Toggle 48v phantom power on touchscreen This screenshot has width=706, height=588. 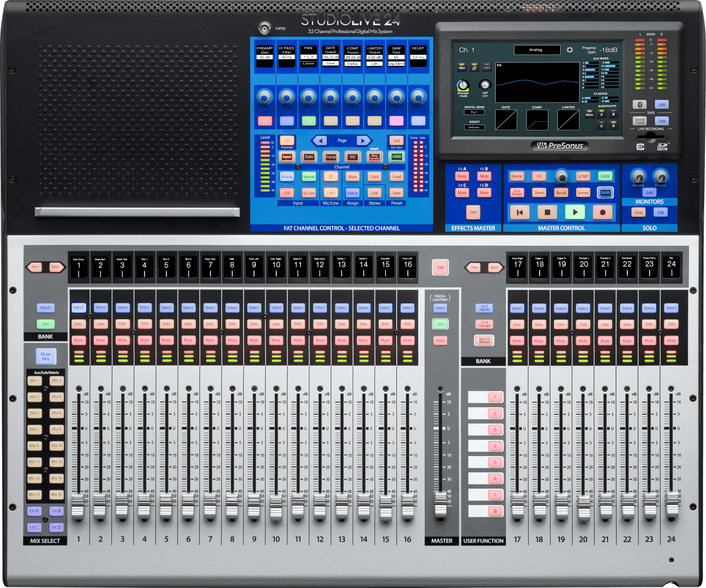tap(462, 67)
